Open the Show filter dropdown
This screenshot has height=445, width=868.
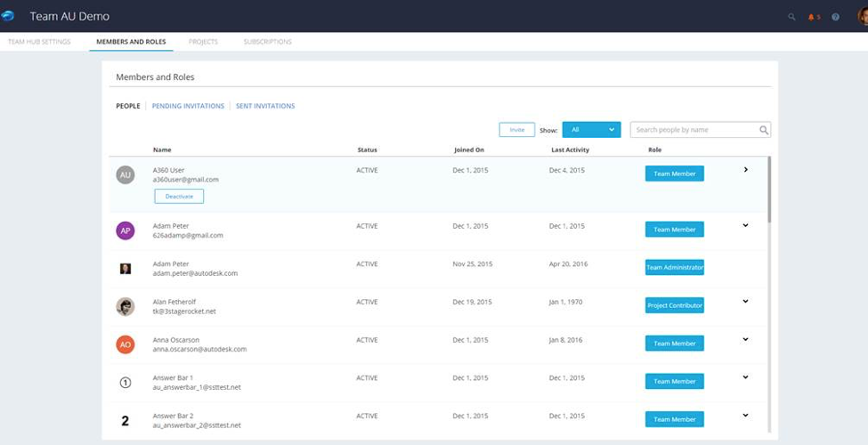591,130
